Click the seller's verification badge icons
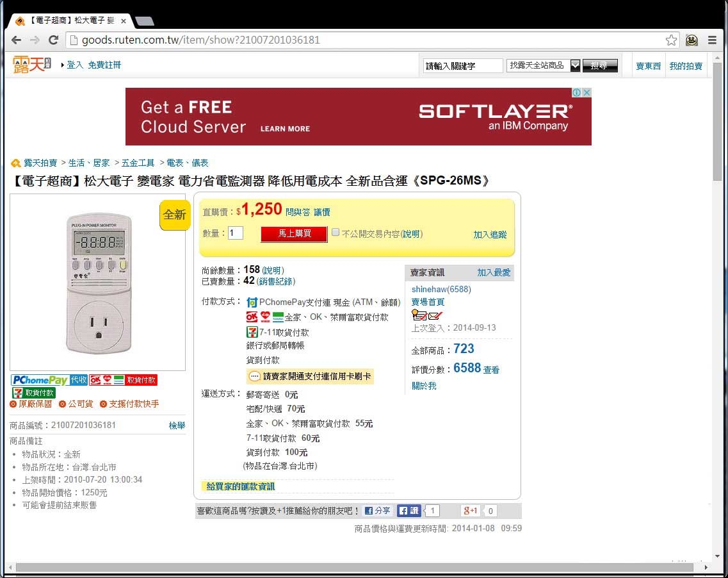This screenshot has height=578, width=728. pos(426,315)
